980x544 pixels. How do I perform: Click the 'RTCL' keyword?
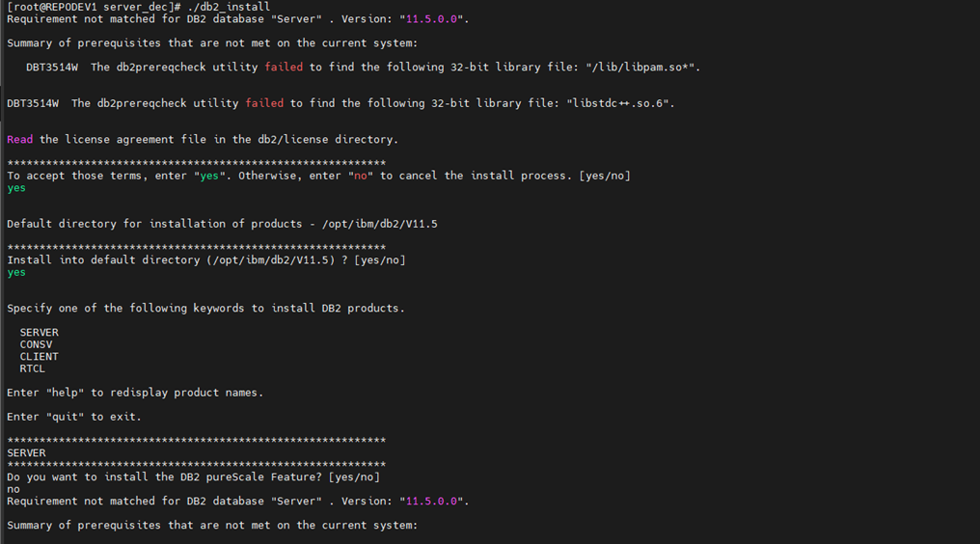point(33,368)
